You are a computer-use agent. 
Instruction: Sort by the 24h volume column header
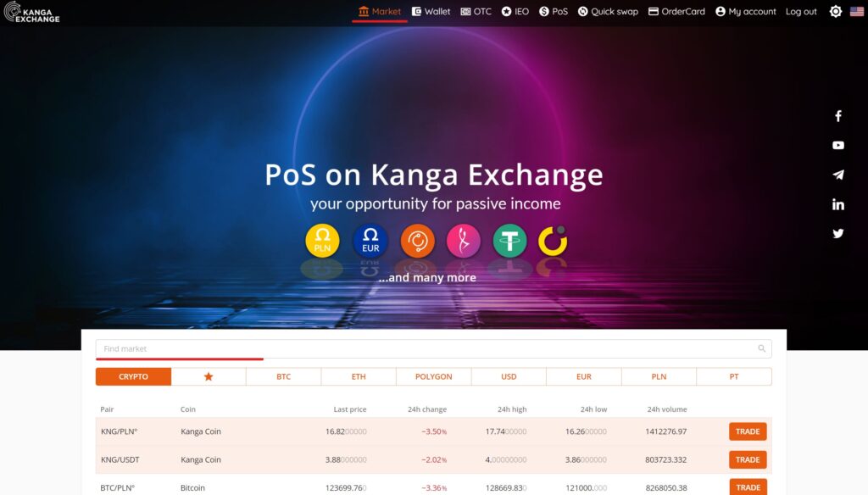667,409
